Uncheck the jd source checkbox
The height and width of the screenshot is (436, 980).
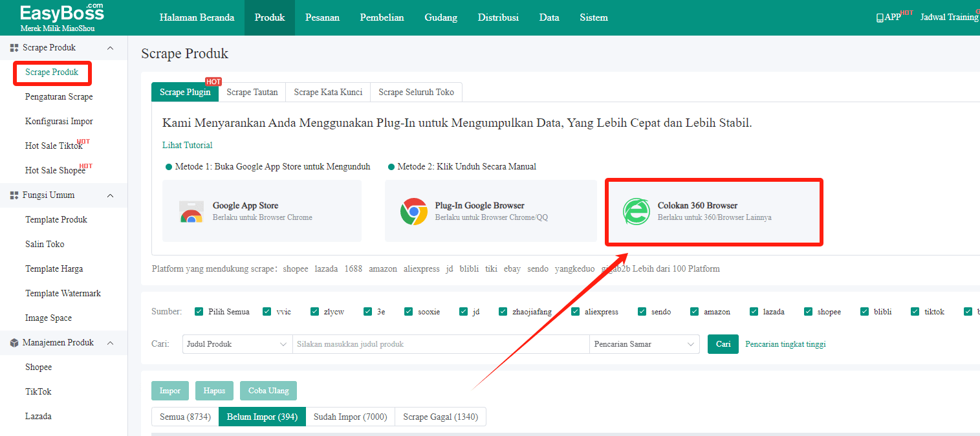coord(464,312)
